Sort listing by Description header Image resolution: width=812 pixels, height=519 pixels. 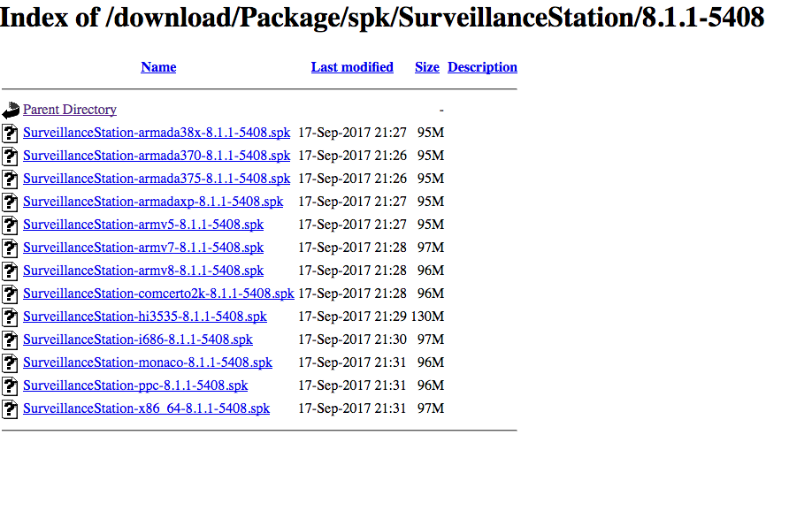point(482,67)
